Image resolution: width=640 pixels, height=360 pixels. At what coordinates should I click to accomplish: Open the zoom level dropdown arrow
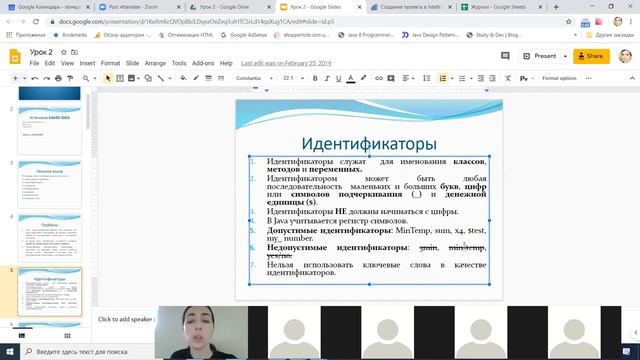(95, 78)
